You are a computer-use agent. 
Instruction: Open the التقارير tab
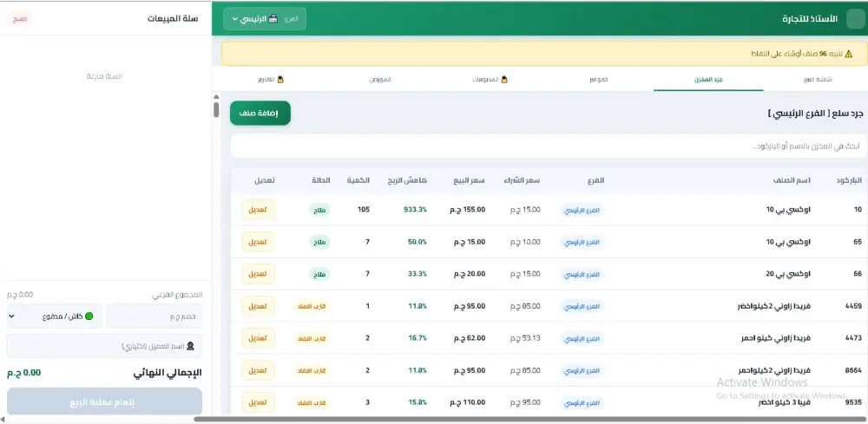pyautogui.click(x=271, y=80)
